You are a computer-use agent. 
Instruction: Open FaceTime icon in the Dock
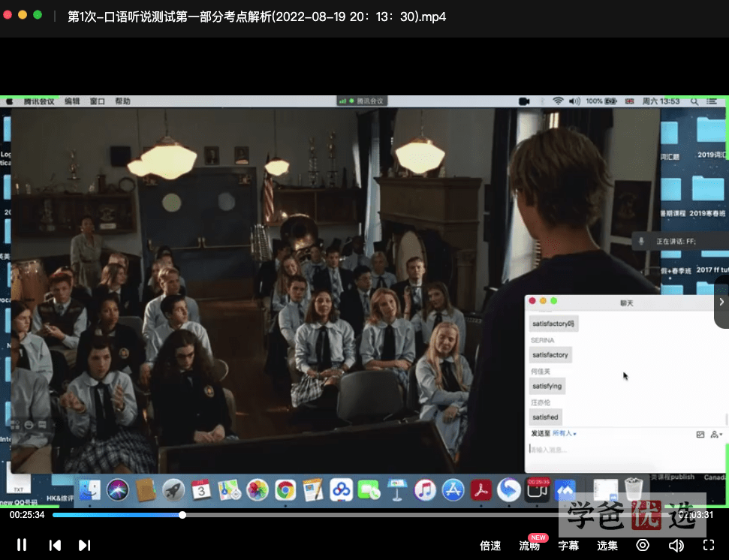(x=369, y=490)
